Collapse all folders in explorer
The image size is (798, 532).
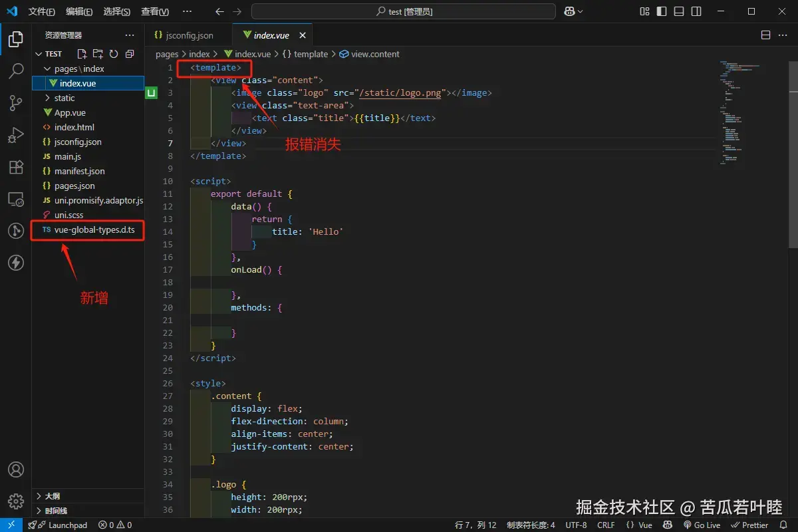click(x=130, y=54)
